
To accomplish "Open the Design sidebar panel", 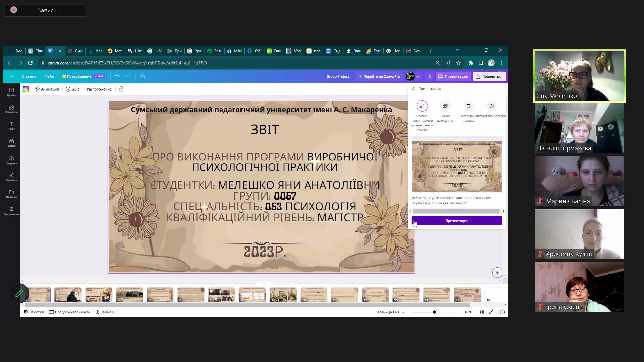I will click(11, 92).
